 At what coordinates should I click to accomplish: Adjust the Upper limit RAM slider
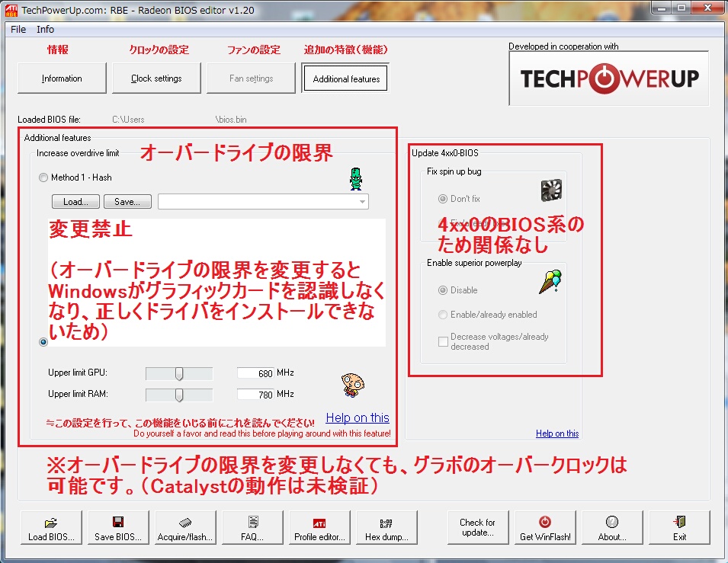click(x=179, y=395)
